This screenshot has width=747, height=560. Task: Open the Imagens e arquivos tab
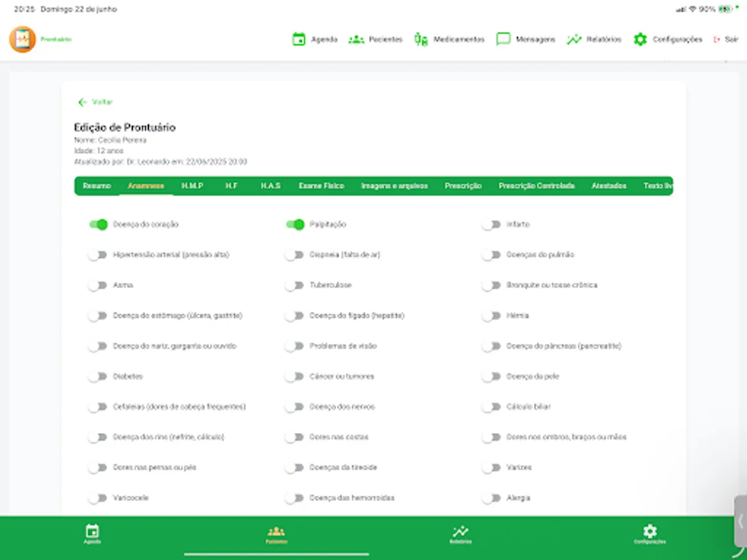[x=395, y=186]
